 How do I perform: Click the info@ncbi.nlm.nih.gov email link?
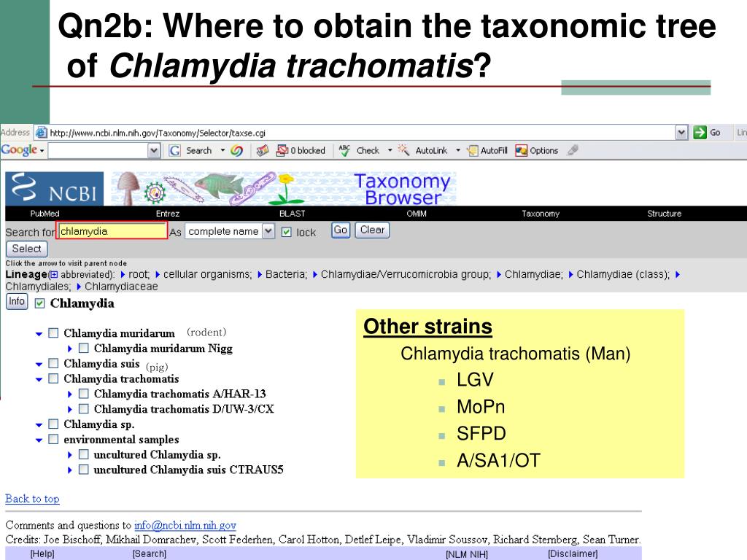[x=185, y=525]
